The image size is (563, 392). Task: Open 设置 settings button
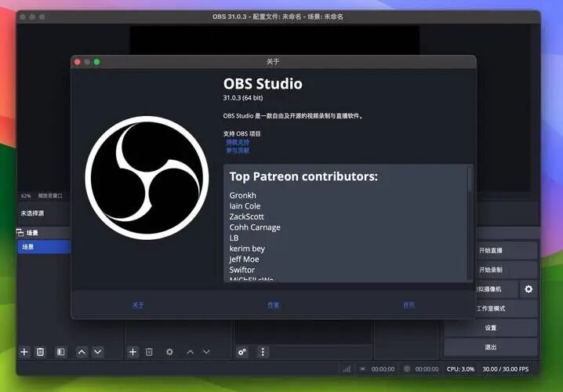click(491, 328)
